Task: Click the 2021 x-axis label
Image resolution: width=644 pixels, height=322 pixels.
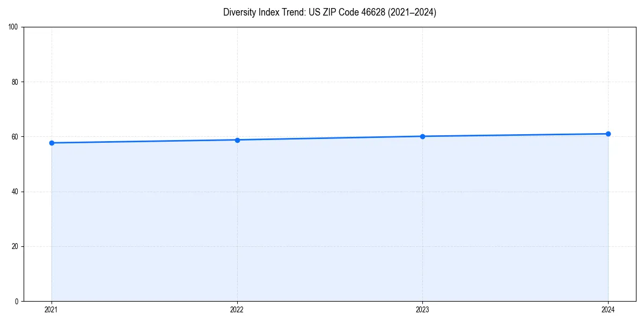Action: [x=51, y=310]
